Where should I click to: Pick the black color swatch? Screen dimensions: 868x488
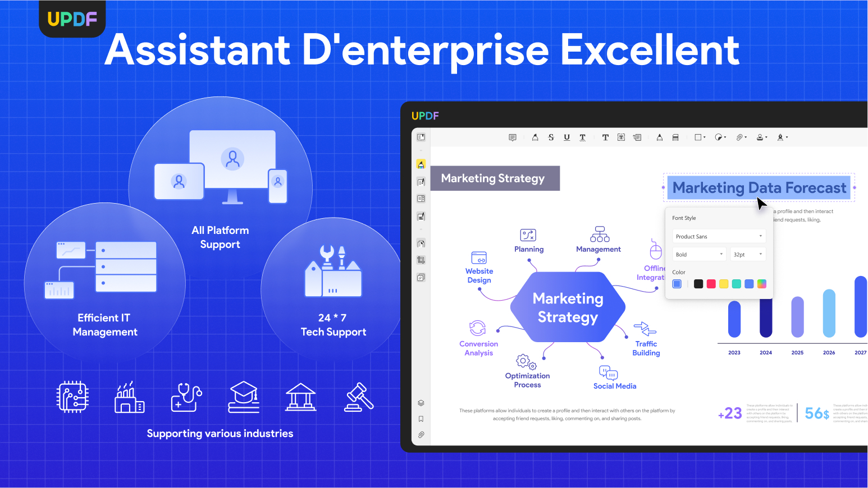[x=698, y=284]
